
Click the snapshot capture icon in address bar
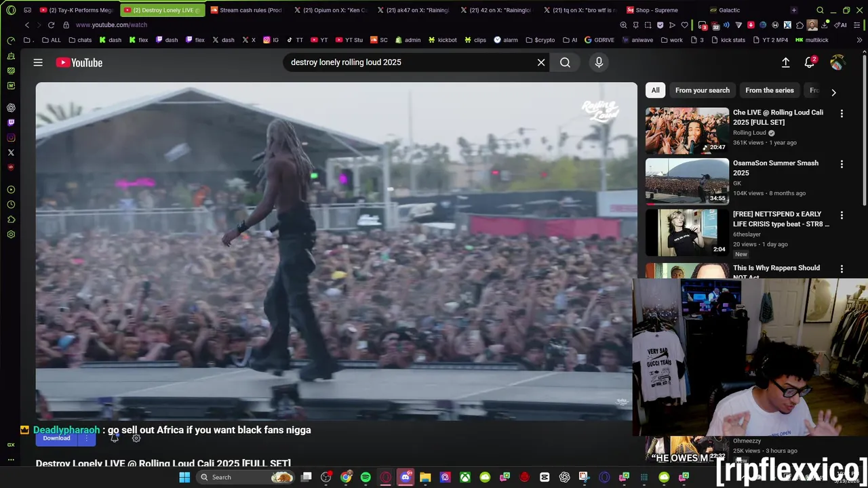coord(648,25)
